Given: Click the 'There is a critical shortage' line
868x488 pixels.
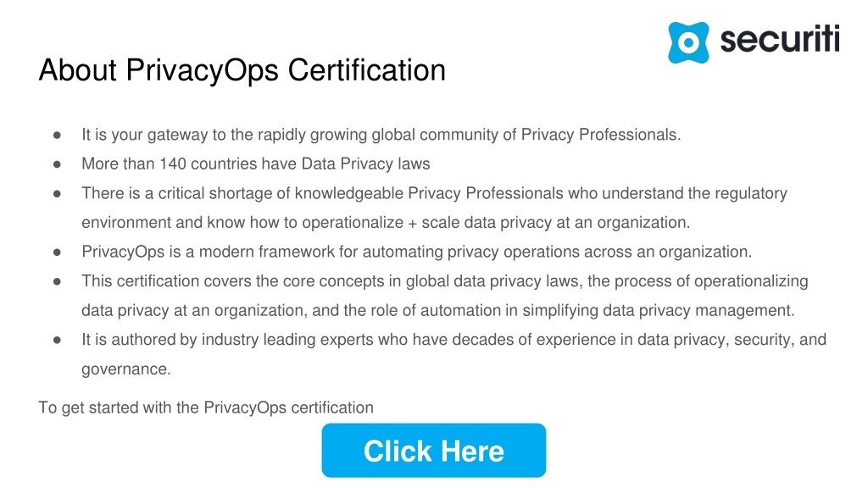Looking at the screenshot, I should click(x=434, y=194).
